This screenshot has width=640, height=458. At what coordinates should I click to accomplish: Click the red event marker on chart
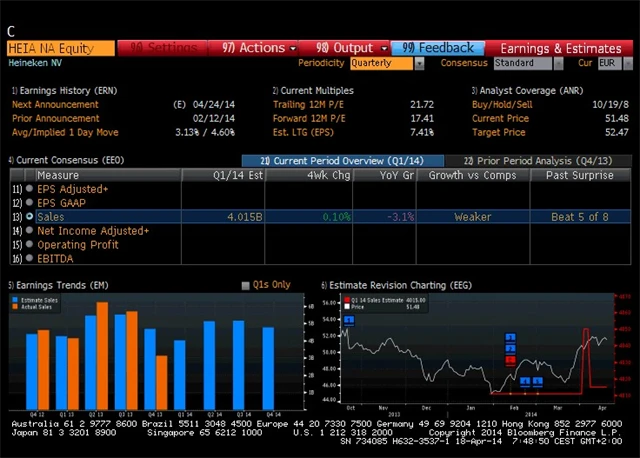[x=510, y=360]
